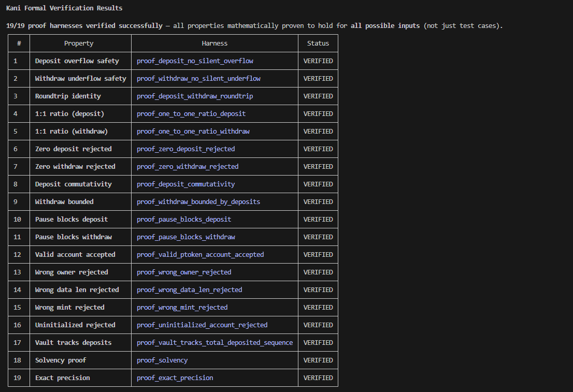This screenshot has height=392, width=573.
Task: Open the proof_uninitialized_account_rejected harness link
Action: point(202,325)
